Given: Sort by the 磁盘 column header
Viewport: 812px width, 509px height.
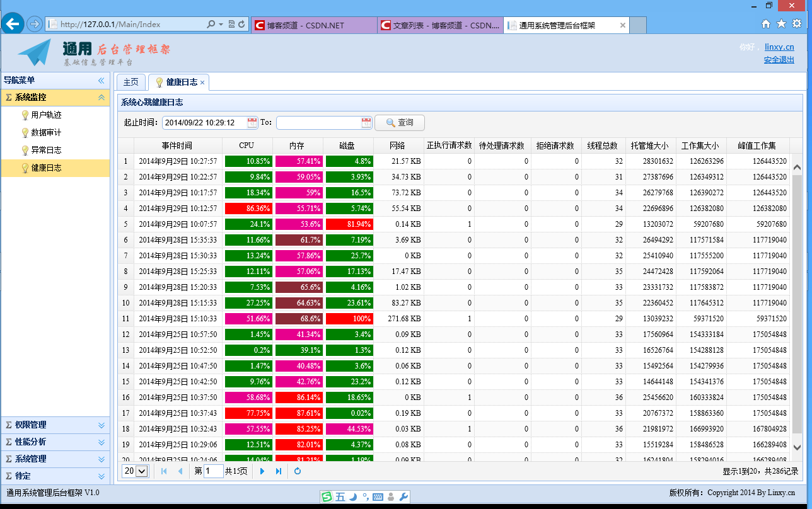Looking at the screenshot, I should click(348, 146).
